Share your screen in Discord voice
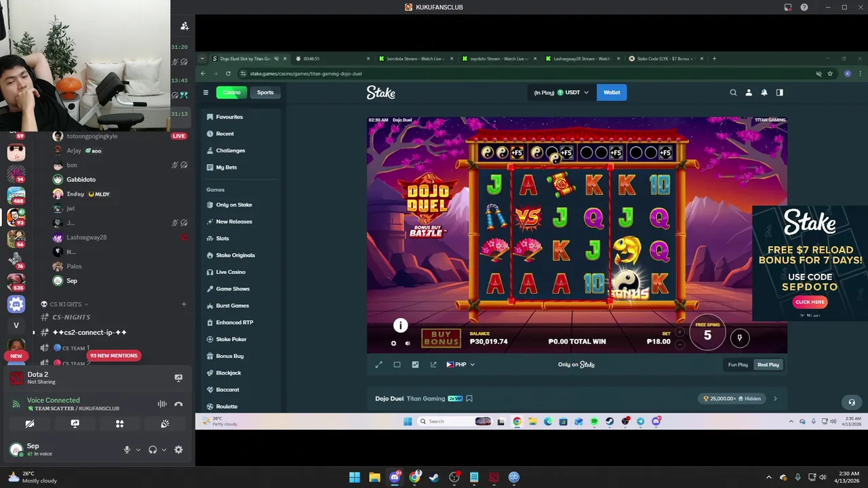 click(75, 424)
